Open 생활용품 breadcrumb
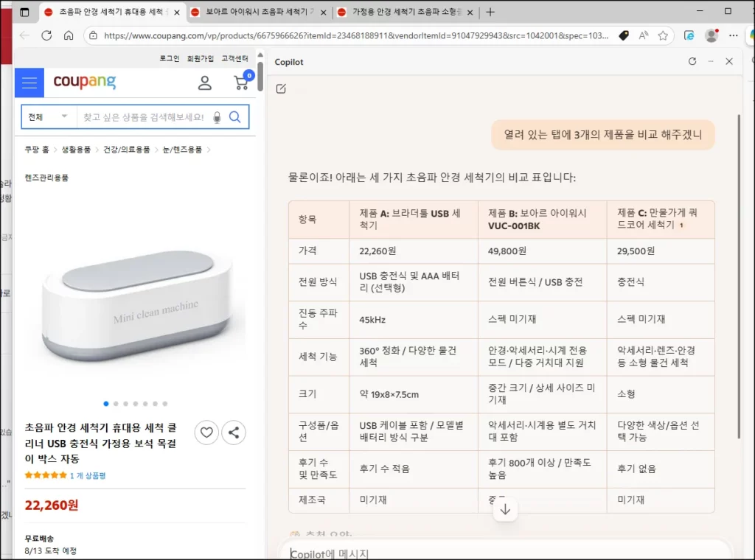Viewport: 755px width, 560px height. pos(76,150)
